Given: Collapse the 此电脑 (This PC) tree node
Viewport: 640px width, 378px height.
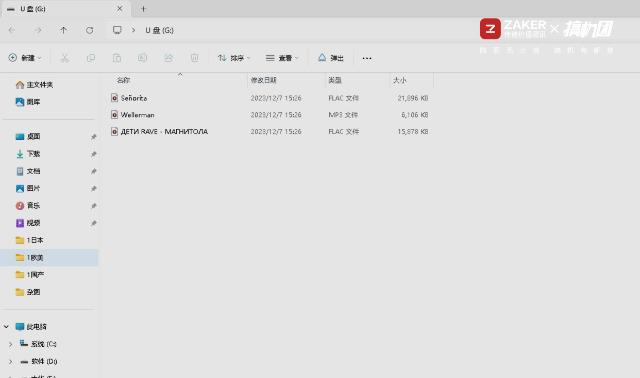Looking at the screenshot, I should click(6, 327).
